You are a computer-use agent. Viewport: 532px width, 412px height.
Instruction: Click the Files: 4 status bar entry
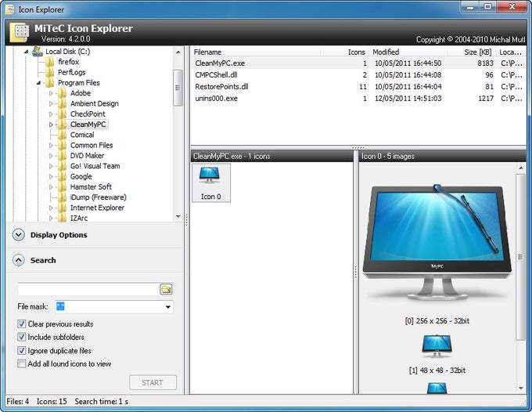18,402
